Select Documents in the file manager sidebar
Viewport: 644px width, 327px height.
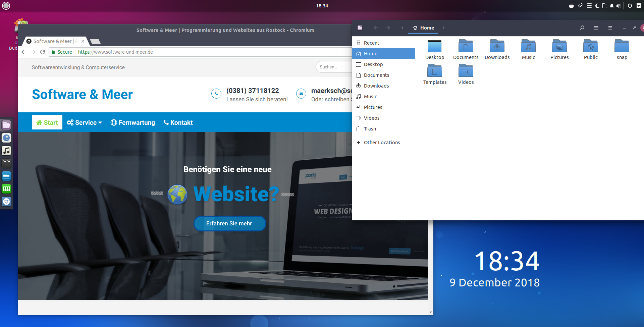click(x=383, y=75)
